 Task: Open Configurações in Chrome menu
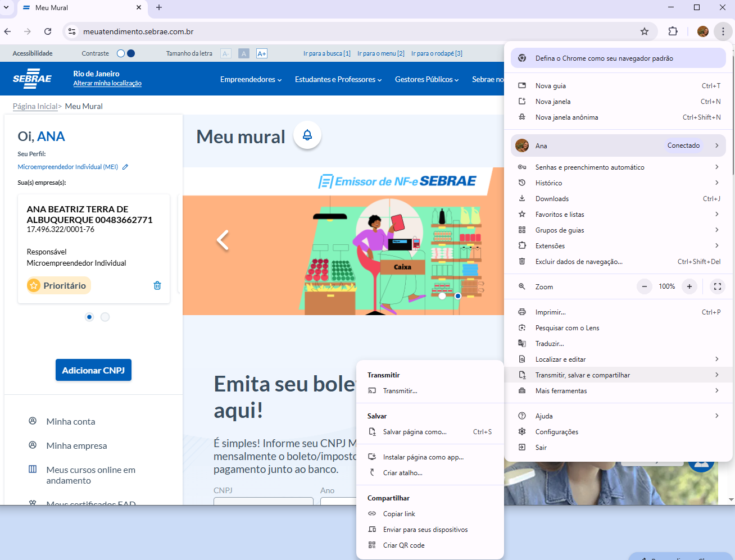618,431
